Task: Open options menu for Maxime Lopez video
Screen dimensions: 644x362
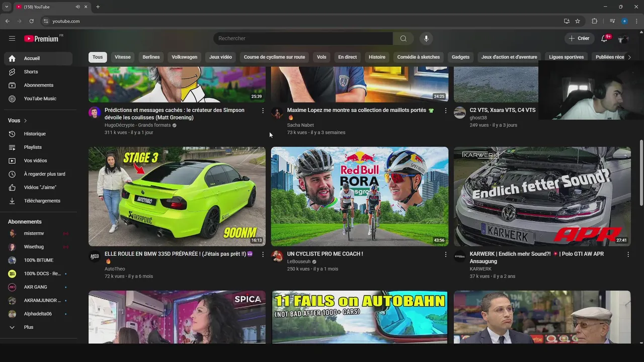Action: point(445,111)
